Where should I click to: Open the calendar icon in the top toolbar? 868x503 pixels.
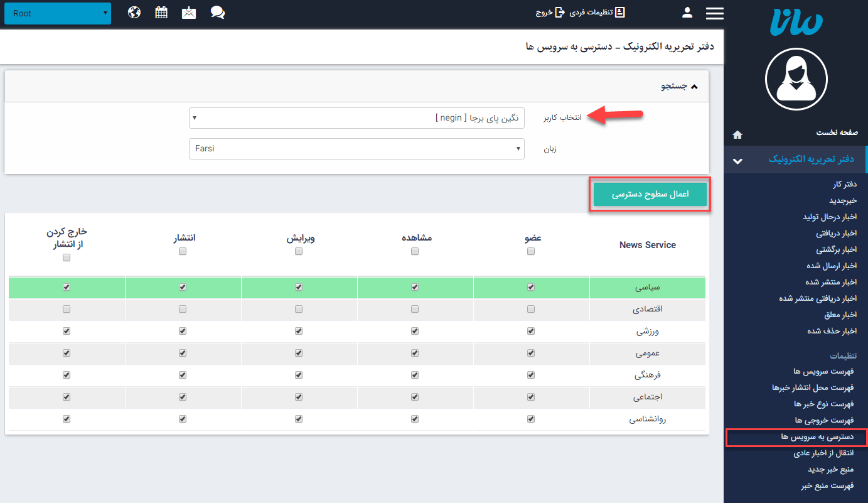click(161, 12)
